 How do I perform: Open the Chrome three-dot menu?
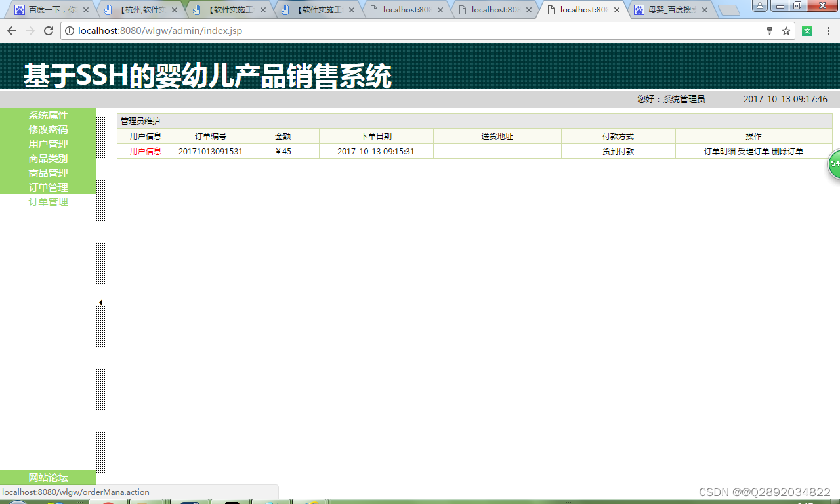coord(828,31)
